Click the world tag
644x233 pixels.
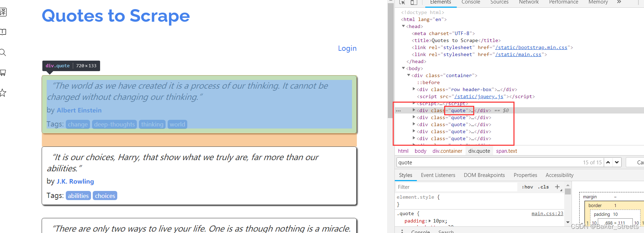[x=177, y=124]
